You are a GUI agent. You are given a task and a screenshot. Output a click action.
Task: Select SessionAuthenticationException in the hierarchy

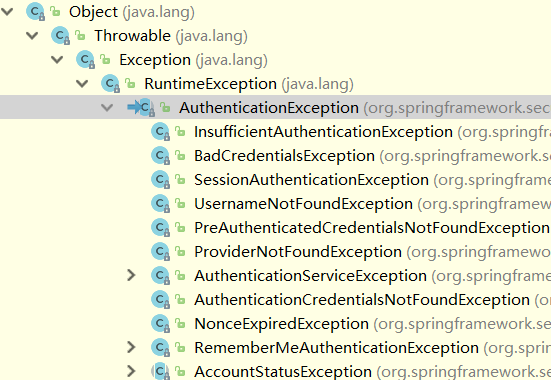tap(311, 180)
